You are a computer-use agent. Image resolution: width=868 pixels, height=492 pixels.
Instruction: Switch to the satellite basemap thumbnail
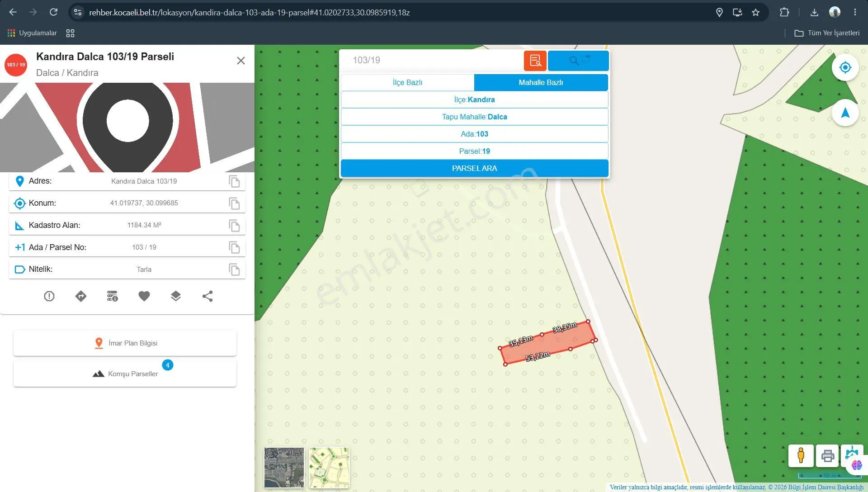pyautogui.click(x=284, y=468)
